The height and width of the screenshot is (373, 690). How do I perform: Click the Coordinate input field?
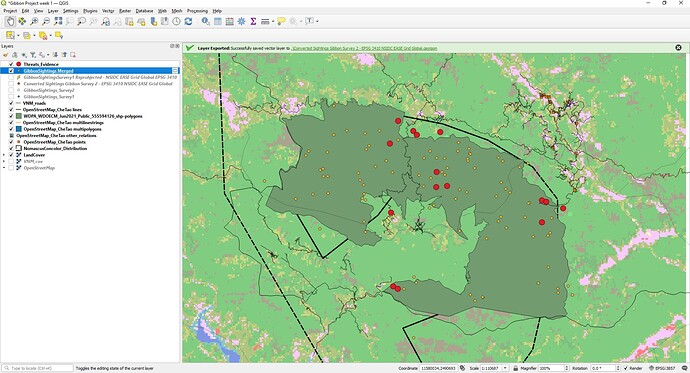tap(438, 368)
